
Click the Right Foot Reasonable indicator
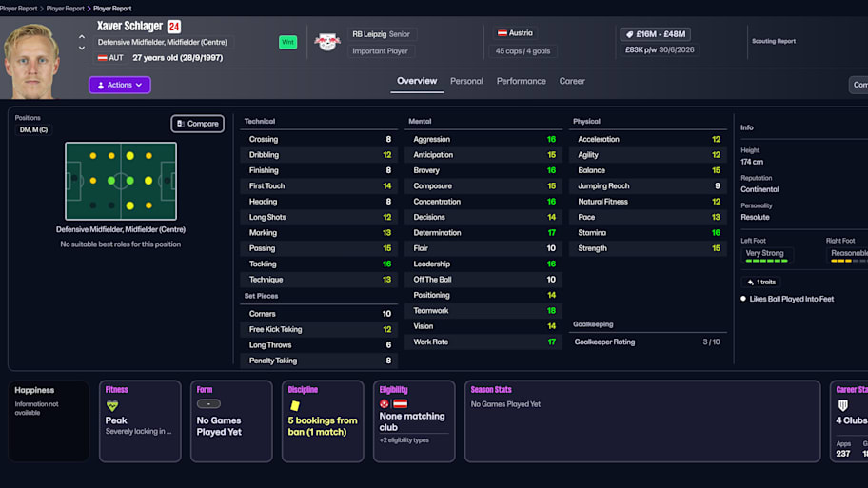coord(847,255)
